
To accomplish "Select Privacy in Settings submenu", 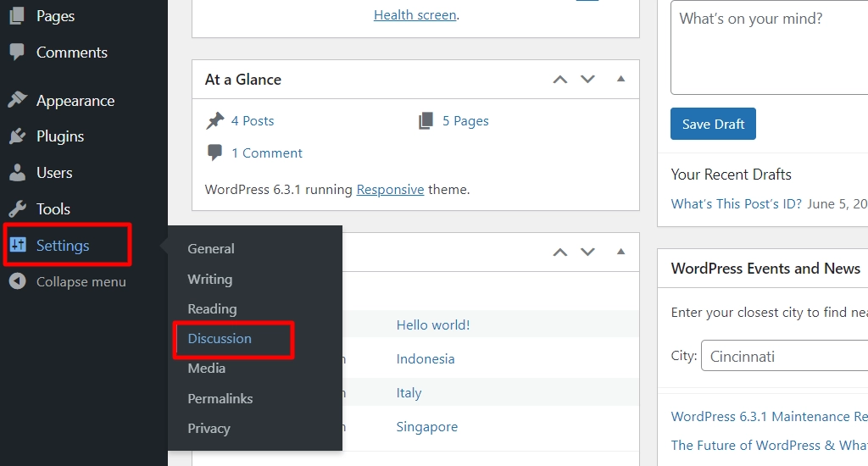I will 209,429.
